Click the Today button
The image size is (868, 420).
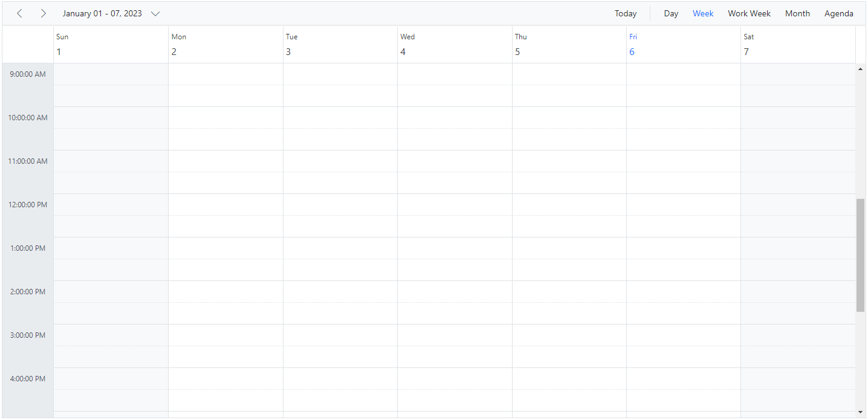626,13
